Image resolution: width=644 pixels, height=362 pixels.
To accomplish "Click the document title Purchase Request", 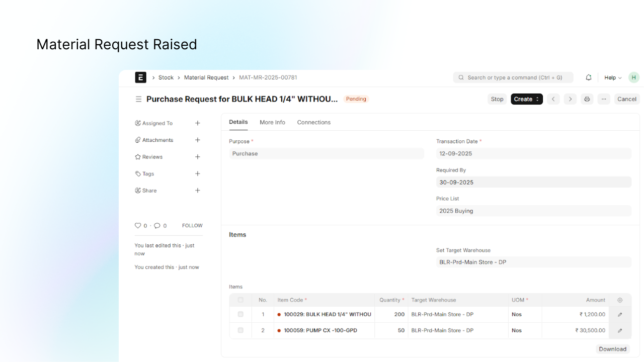I will [x=242, y=99].
